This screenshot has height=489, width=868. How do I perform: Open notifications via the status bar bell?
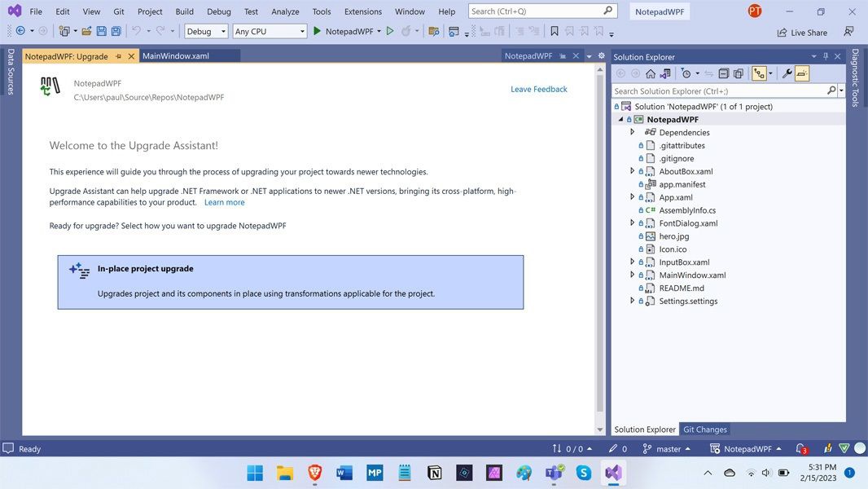(x=800, y=449)
